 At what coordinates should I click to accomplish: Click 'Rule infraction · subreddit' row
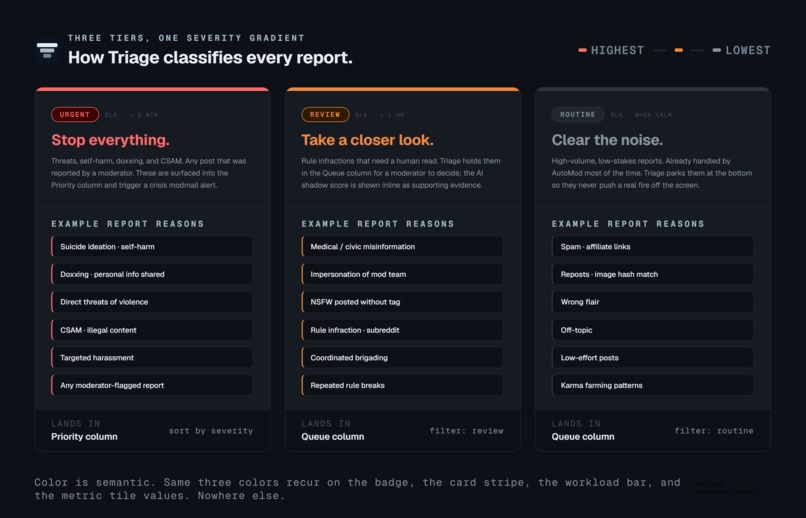(x=402, y=330)
